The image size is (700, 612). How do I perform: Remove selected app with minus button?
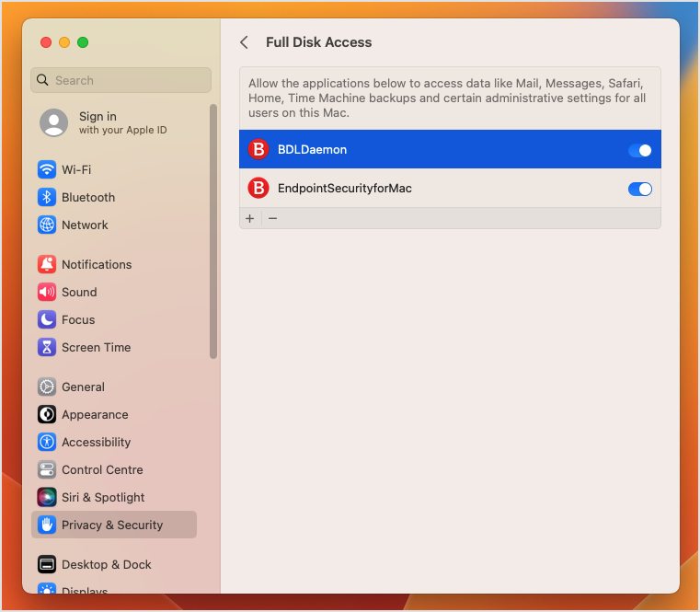click(273, 218)
